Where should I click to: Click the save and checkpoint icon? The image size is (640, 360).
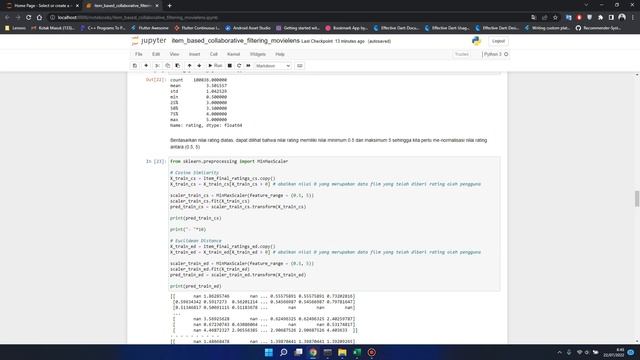coord(135,66)
